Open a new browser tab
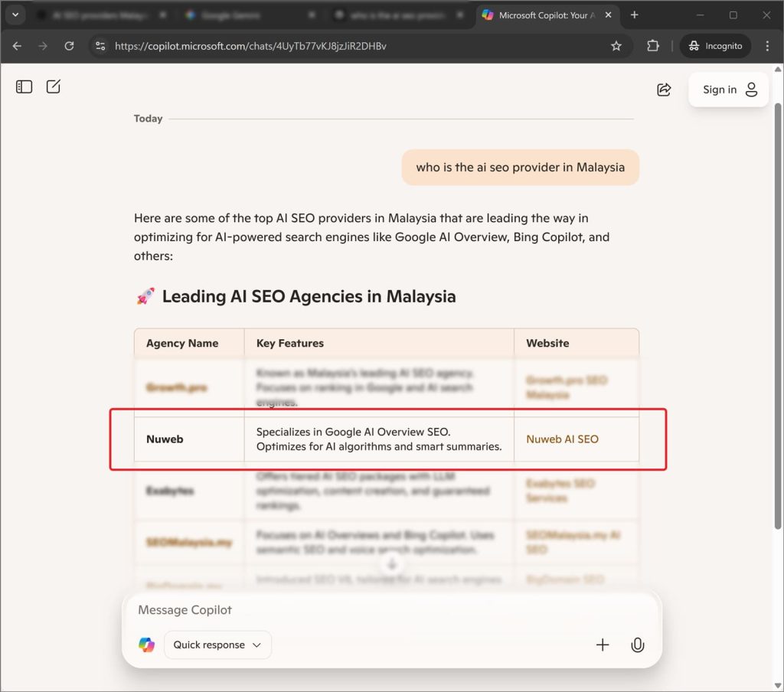784x692 pixels. coord(634,15)
